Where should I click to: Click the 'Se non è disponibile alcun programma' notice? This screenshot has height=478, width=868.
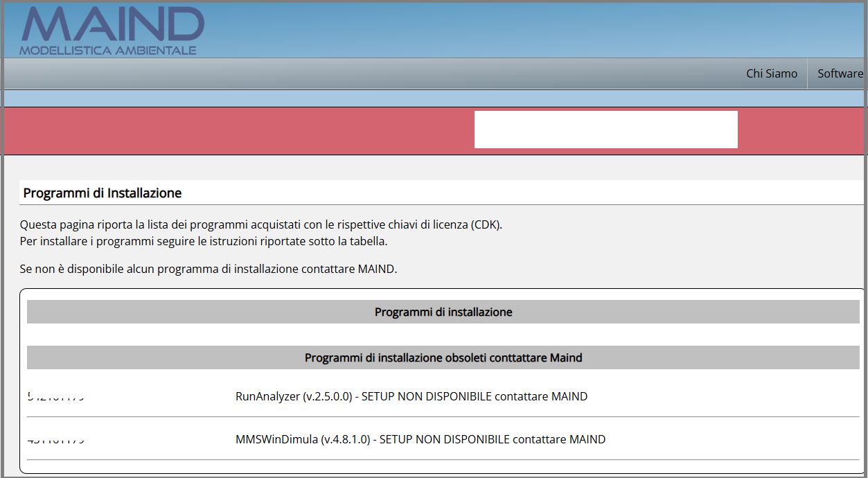point(209,269)
